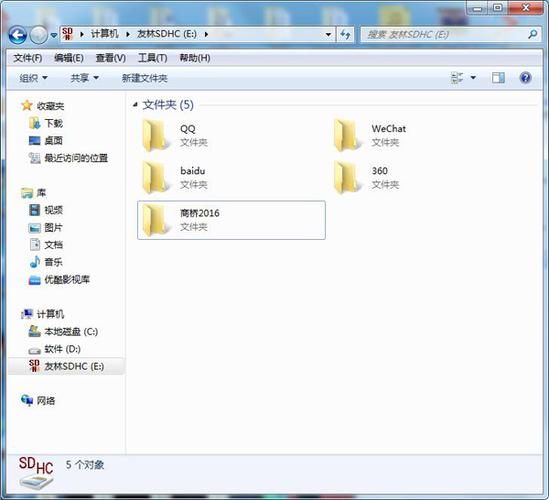
Task: Open the 帮助(H) menu
Action: point(195,58)
